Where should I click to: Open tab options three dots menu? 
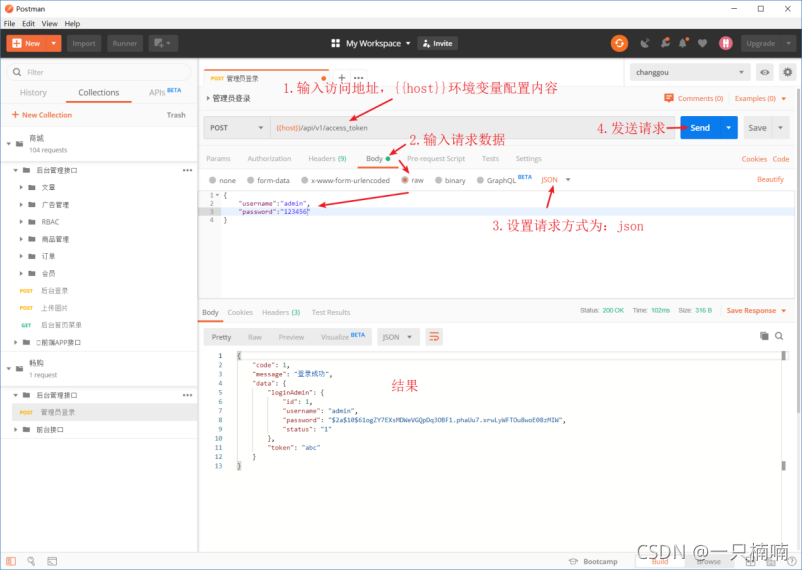pyautogui.click(x=358, y=78)
